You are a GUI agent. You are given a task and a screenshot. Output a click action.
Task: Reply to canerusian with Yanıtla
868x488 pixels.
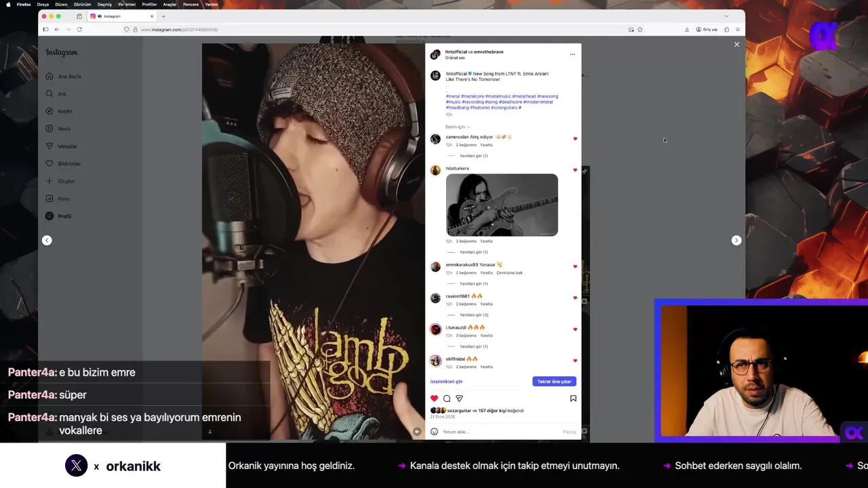(486, 145)
